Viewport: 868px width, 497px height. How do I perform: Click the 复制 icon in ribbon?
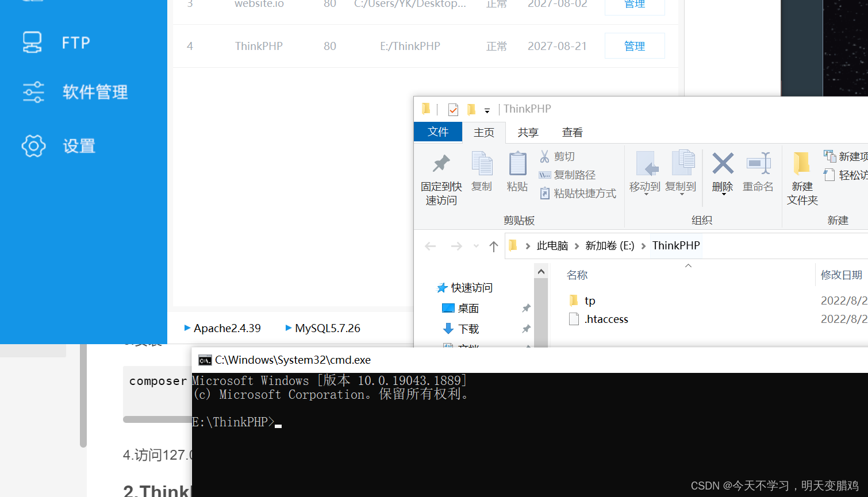[x=482, y=164]
